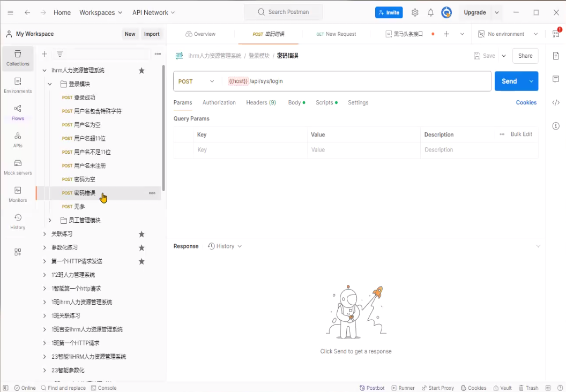Switch to the Body tab

296,102
